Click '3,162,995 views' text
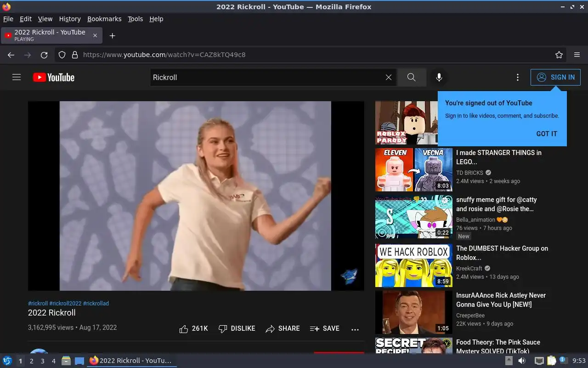This screenshot has height=368, width=588. pos(51,328)
